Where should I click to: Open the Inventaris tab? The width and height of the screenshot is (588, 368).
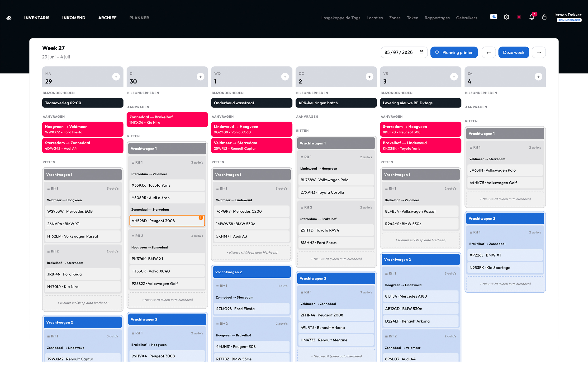(x=37, y=18)
